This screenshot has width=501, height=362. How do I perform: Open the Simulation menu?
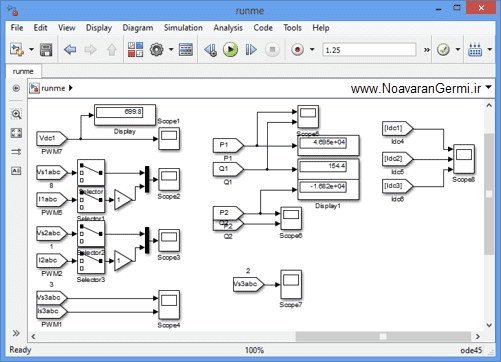183,28
